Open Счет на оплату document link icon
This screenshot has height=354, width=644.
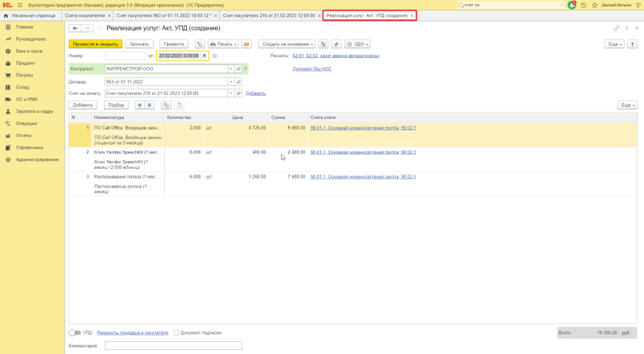[238, 93]
